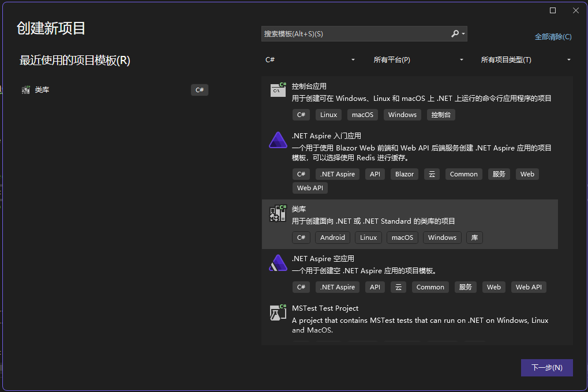Select the 控制台应用 template title
This screenshot has width=588, height=392.
pyautogui.click(x=309, y=86)
